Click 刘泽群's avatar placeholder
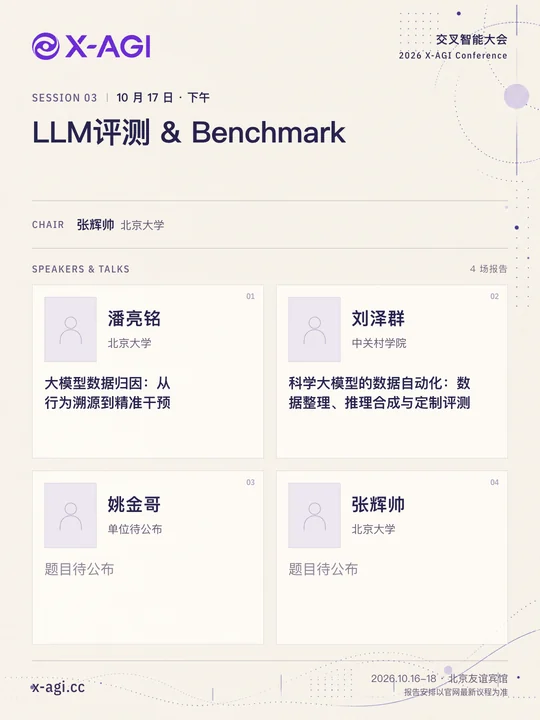The height and width of the screenshot is (720, 540). click(x=315, y=329)
